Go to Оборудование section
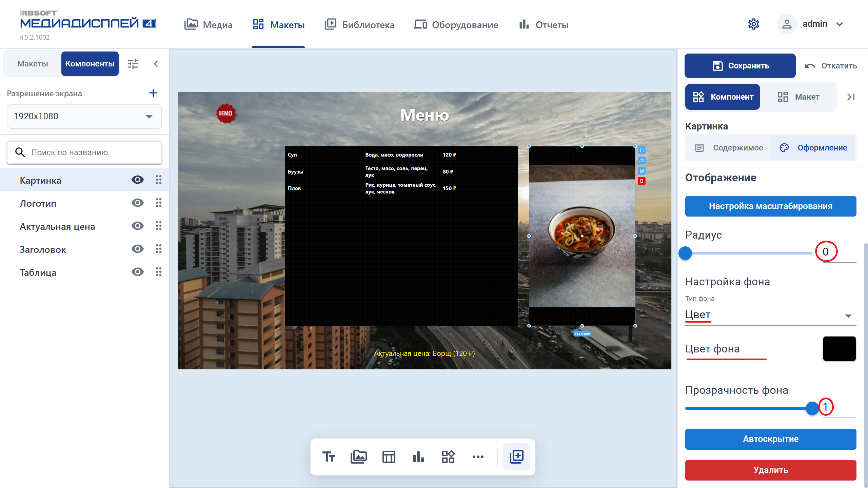The width and height of the screenshot is (868, 488). pos(456,24)
